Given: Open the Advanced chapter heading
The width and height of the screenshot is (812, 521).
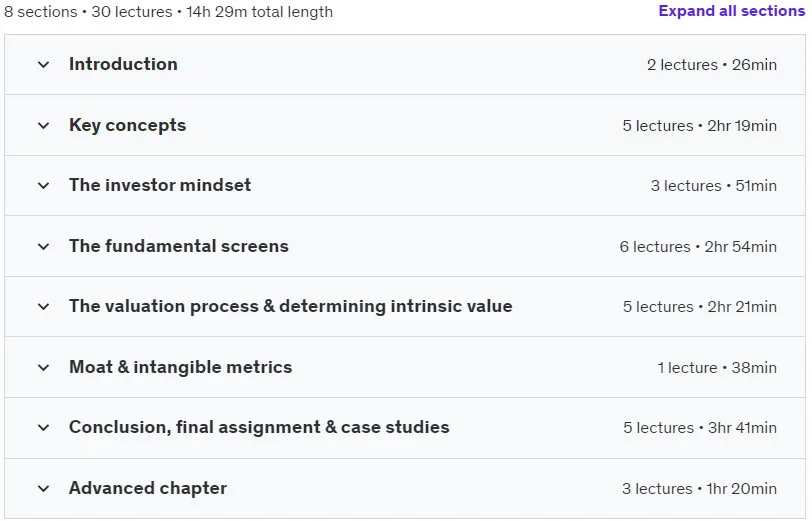Looking at the screenshot, I should [148, 488].
